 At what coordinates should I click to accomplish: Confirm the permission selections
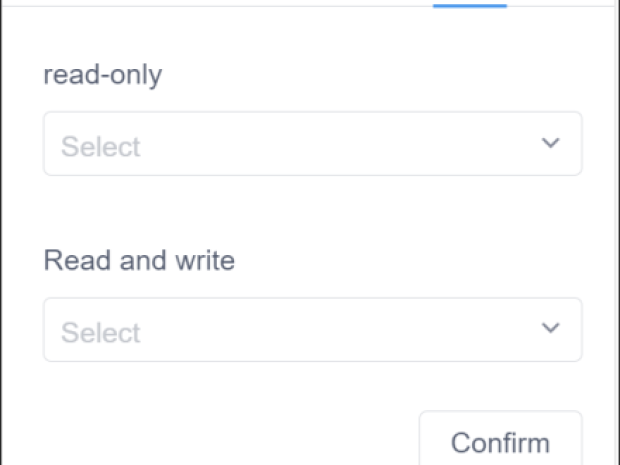coord(500,441)
